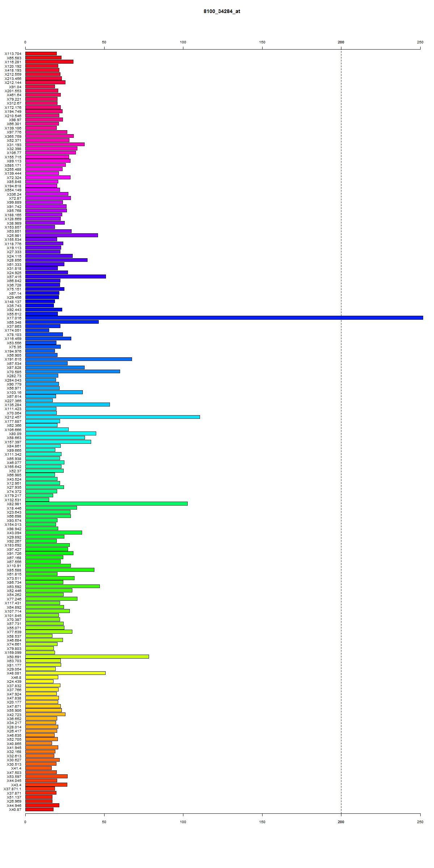Viewport: 434px width, 868px height.
Task: Select the X85.588 row label
Action: pos(14,570)
